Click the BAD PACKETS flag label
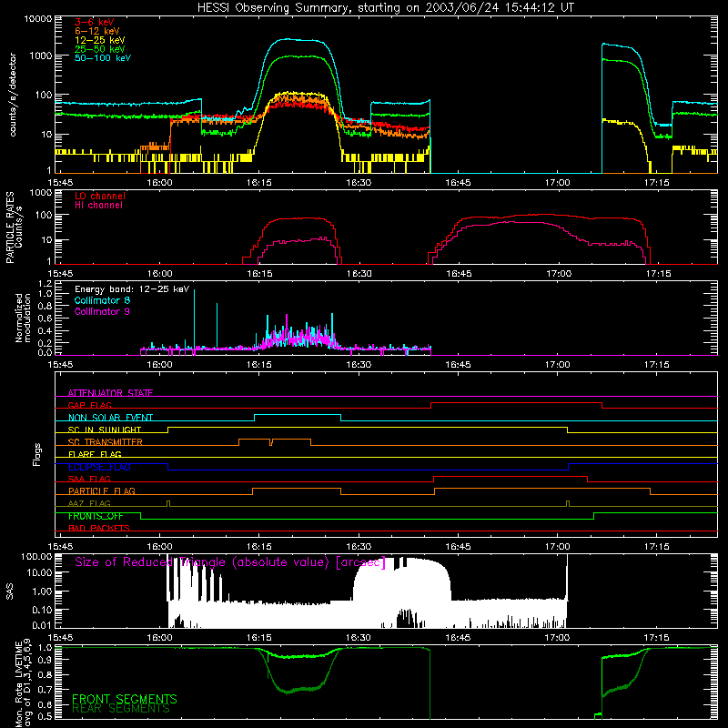 pyautogui.click(x=99, y=528)
